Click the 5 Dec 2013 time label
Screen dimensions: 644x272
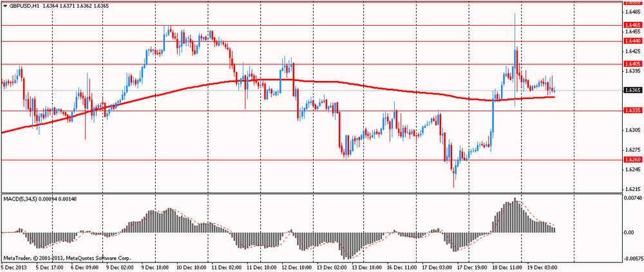pyautogui.click(x=13, y=267)
